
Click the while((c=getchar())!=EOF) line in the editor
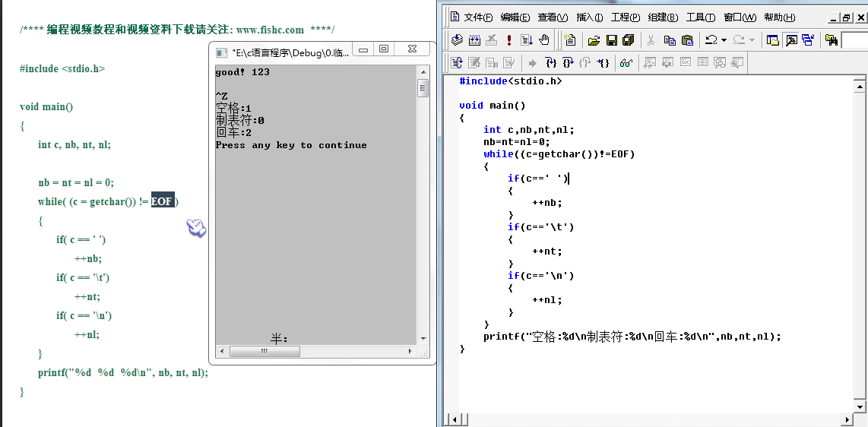pos(559,153)
